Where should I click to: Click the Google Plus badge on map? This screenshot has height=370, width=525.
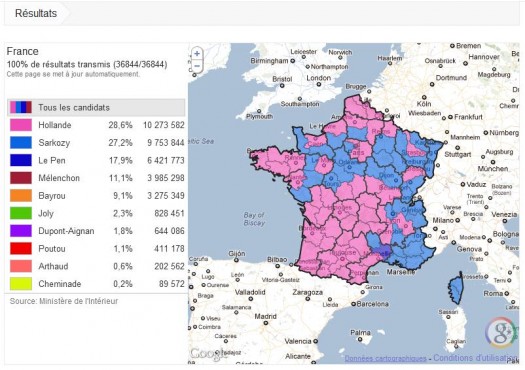(501, 333)
